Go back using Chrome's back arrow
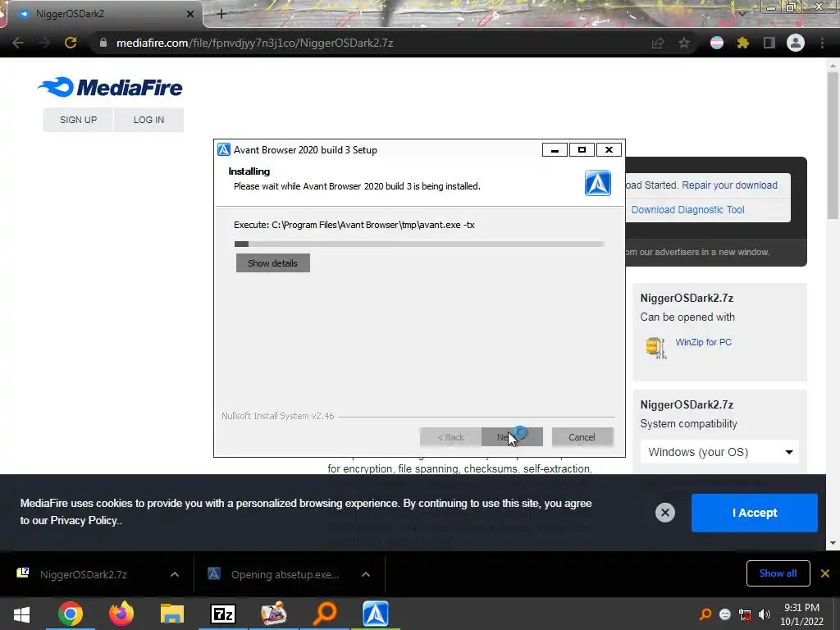 pyautogui.click(x=18, y=43)
